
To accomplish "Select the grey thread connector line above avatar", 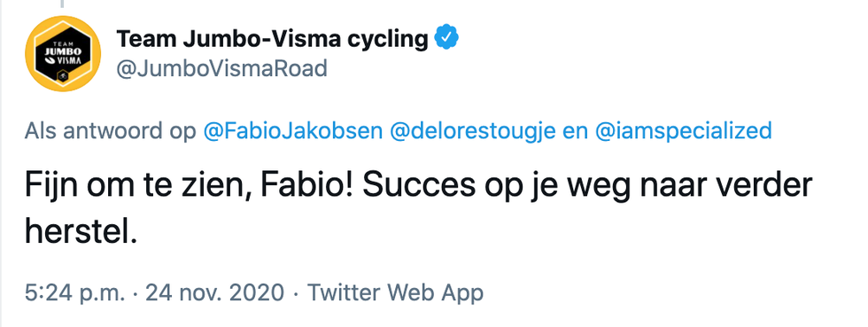I will tap(63, 4).
